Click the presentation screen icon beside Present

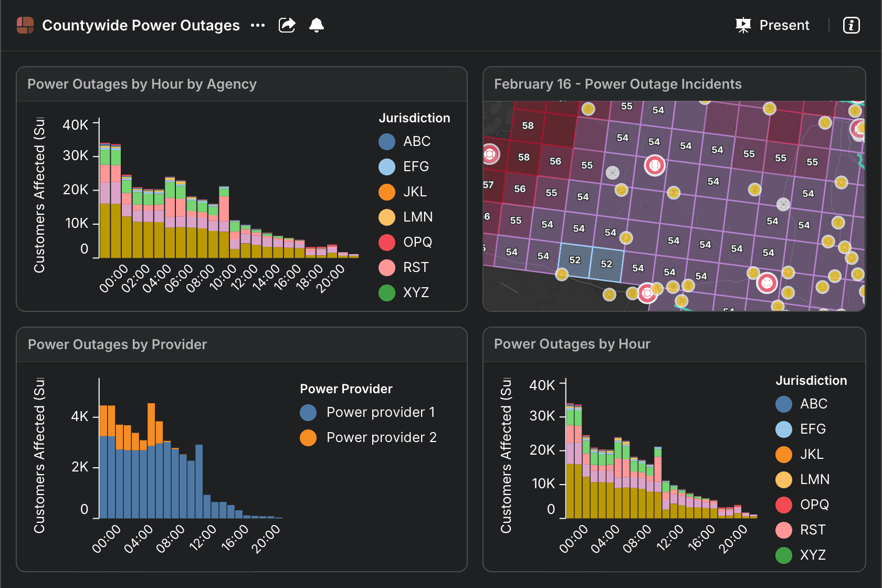click(x=743, y=25)
